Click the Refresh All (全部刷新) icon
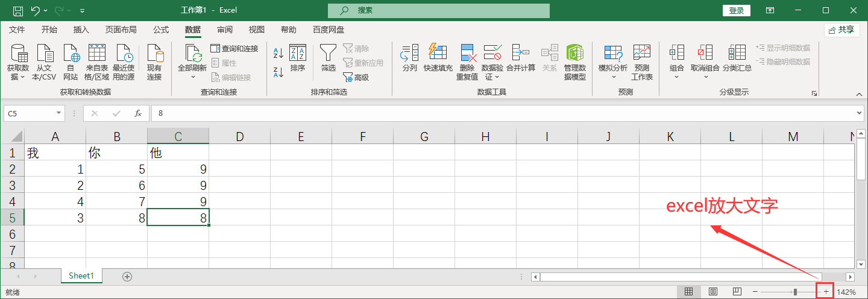The image size is (868, 299). [192, 54]
